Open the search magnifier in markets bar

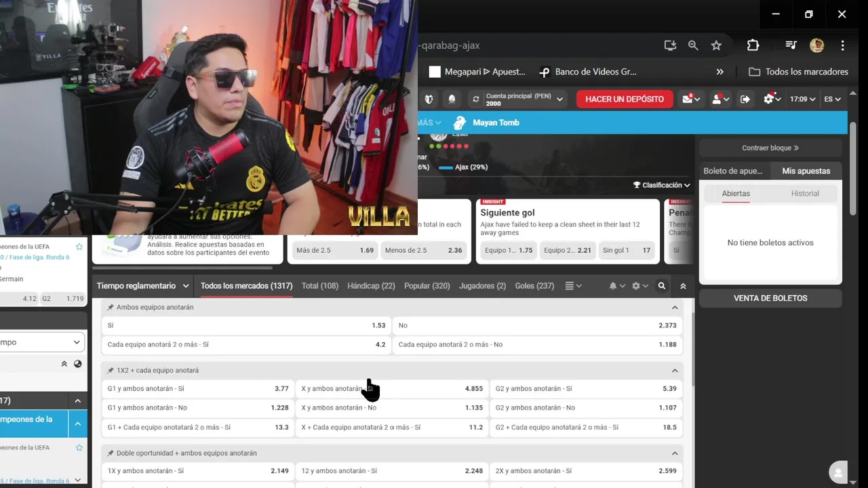(661, 286)
